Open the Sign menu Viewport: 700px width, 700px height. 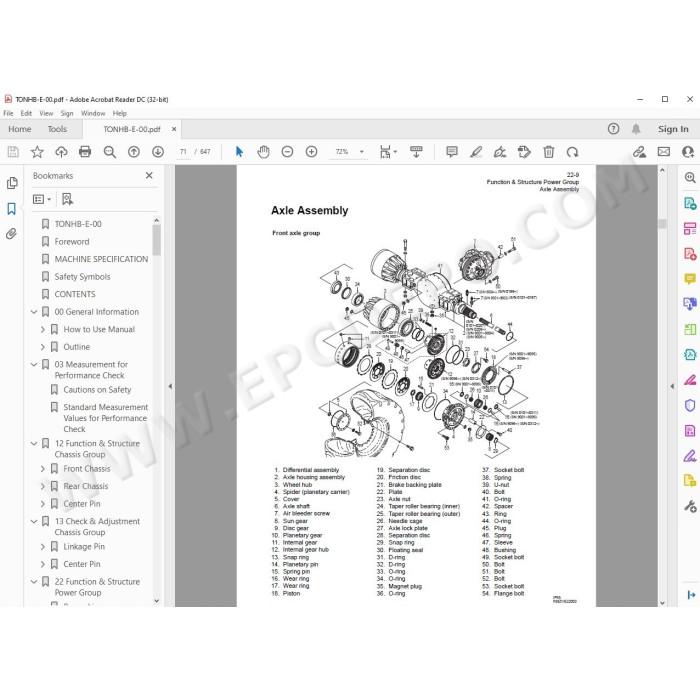(x=67, y=113)
